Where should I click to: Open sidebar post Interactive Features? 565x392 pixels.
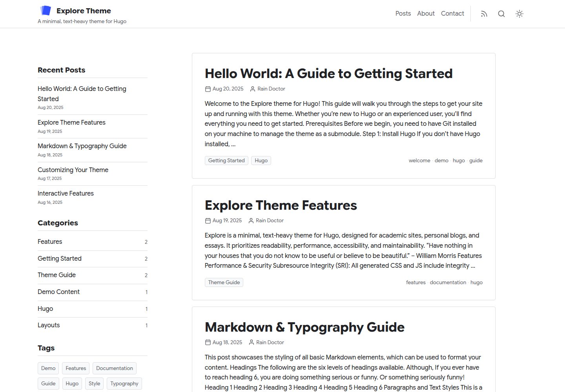(66, 193)
